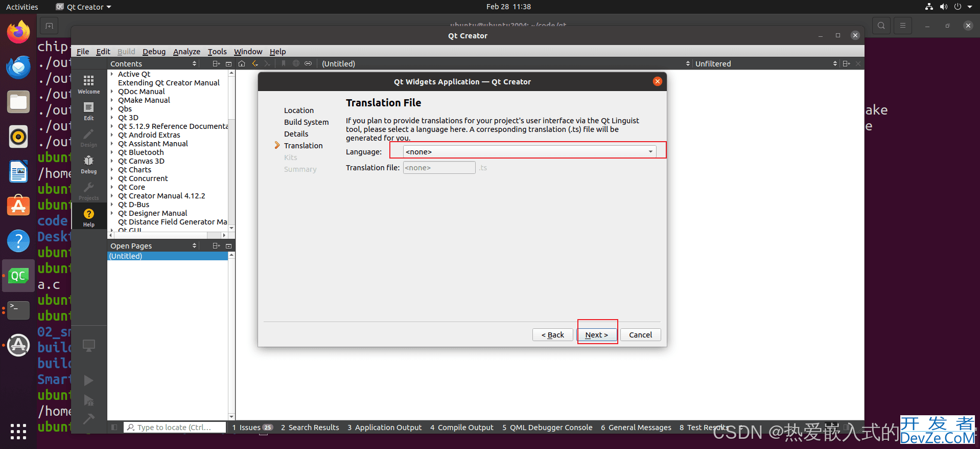Open the Tools menu
The width and height of the screenshot is (980, 449).
tap(217, 52)
